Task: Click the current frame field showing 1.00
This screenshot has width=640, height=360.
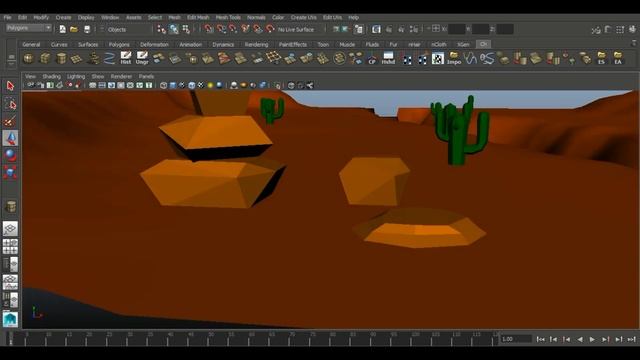Action: (x=516, y=339)
